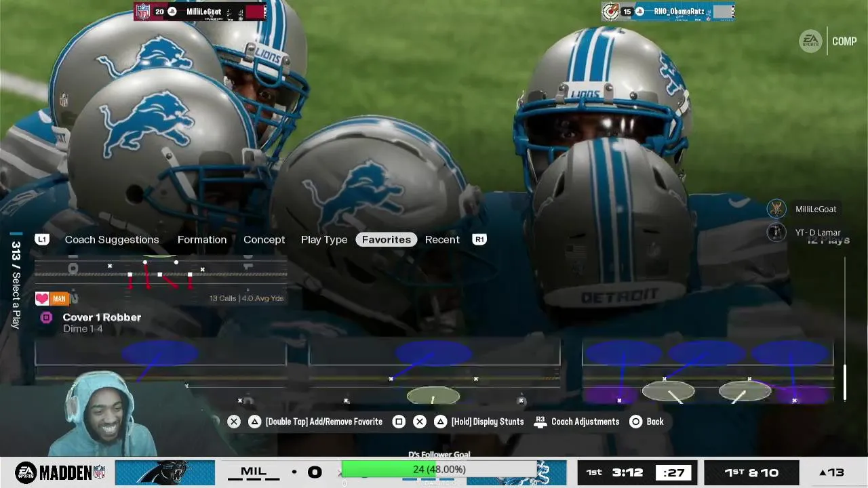The image size is (868, 488).
Task: Select the three blue zones play diagram
Action: [x=708, y=371]
